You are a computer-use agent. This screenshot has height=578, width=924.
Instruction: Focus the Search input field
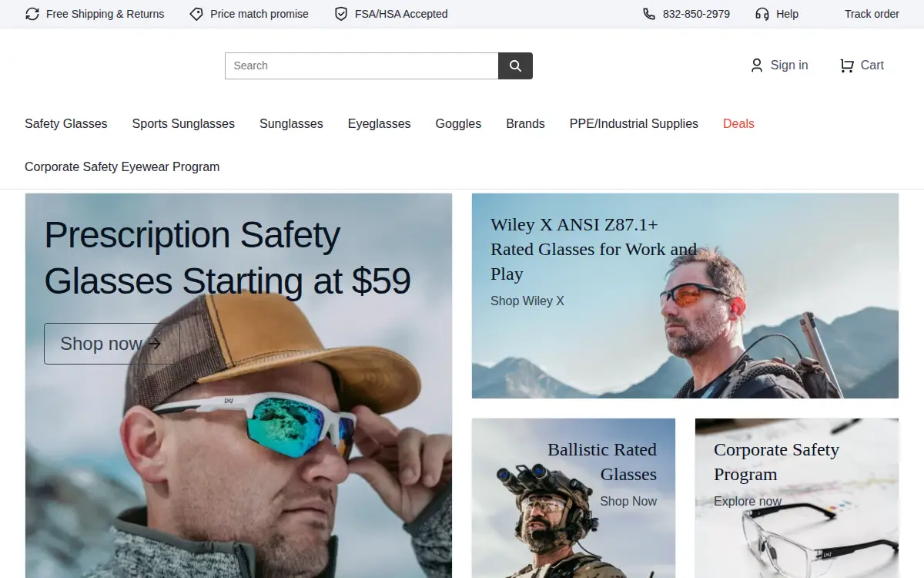[362, 66]
